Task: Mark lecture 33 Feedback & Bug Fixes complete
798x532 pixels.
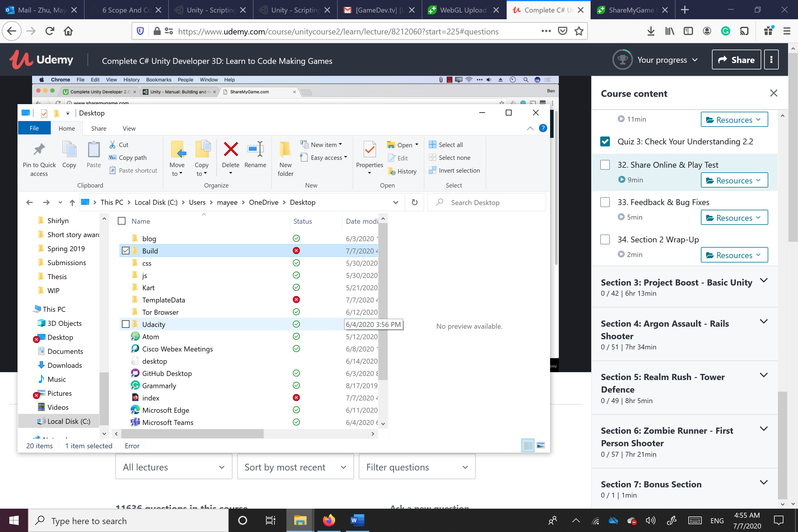Action: pyautogui.click(x=605, y=202)
